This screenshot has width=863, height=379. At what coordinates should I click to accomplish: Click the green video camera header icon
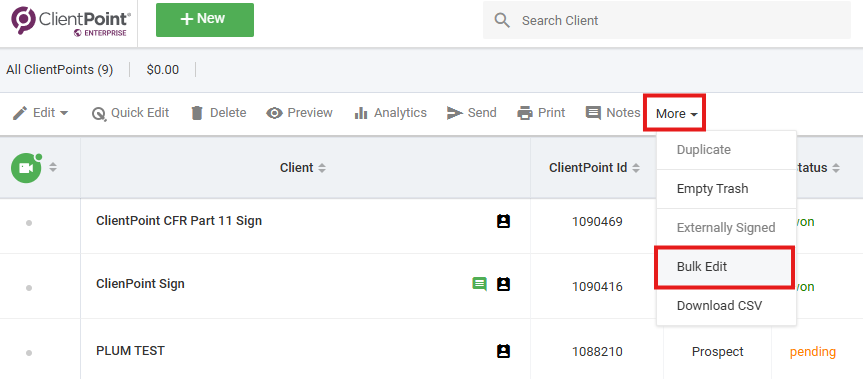pyautogui.click(x=26, y=167)
